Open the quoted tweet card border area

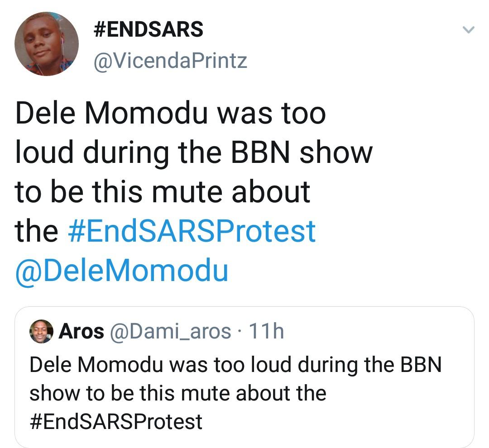(x=244, y=377)
